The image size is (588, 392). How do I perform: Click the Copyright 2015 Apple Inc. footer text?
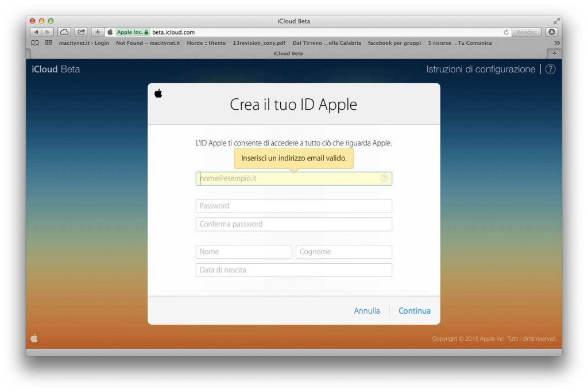tap(494, 339)
